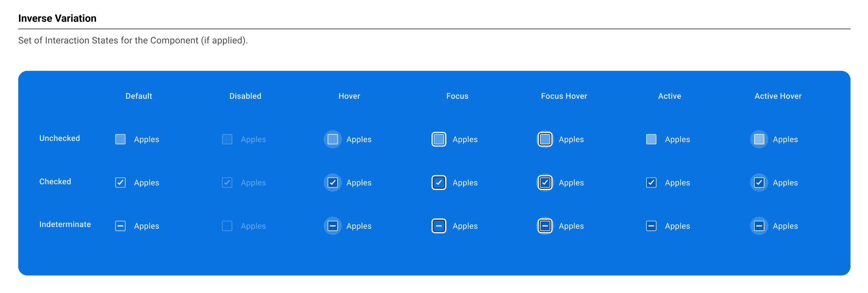Toggle the Default indeterminate Apples checkbox
Screen dimensions: 868x293
tap(120, 226)
